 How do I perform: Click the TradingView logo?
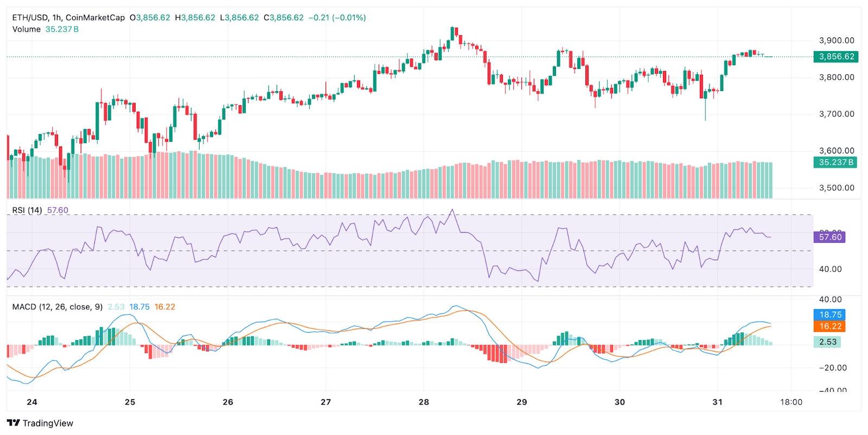click(40, 423)
